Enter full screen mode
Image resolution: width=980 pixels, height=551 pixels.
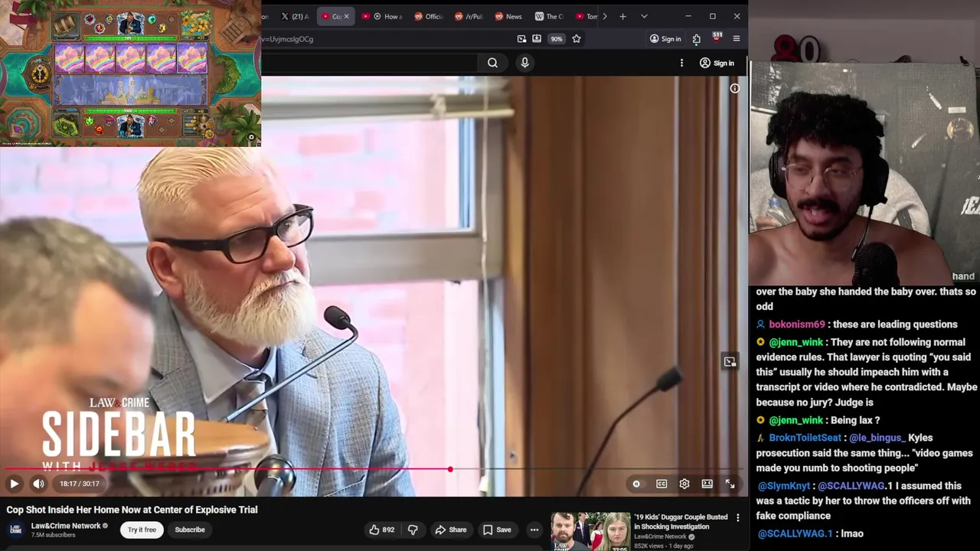coord(730,484)
